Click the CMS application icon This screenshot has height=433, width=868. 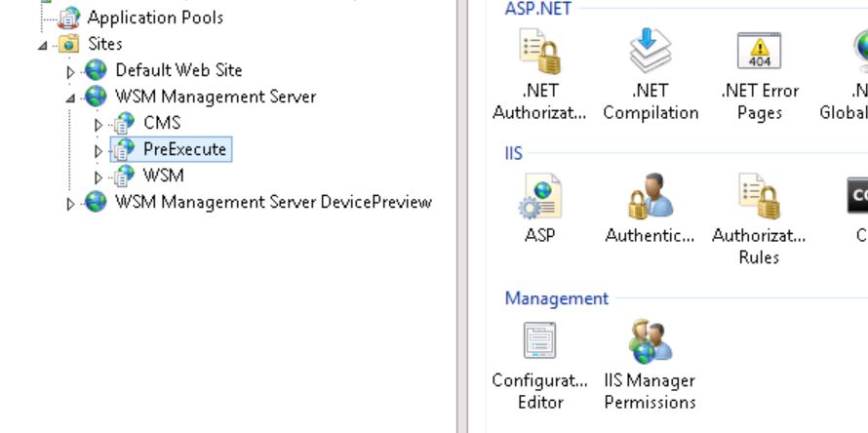(124, 123)
